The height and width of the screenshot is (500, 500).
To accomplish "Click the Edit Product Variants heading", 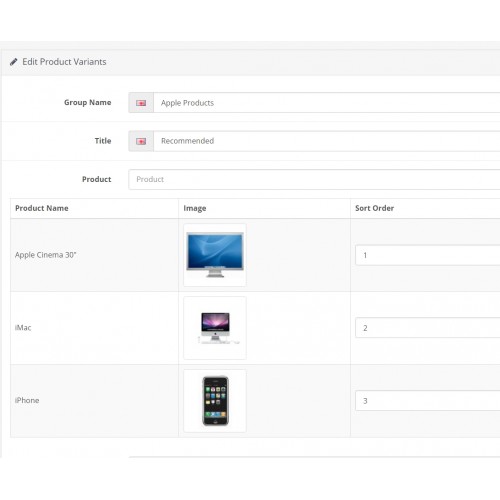I will tap(64, 62).
